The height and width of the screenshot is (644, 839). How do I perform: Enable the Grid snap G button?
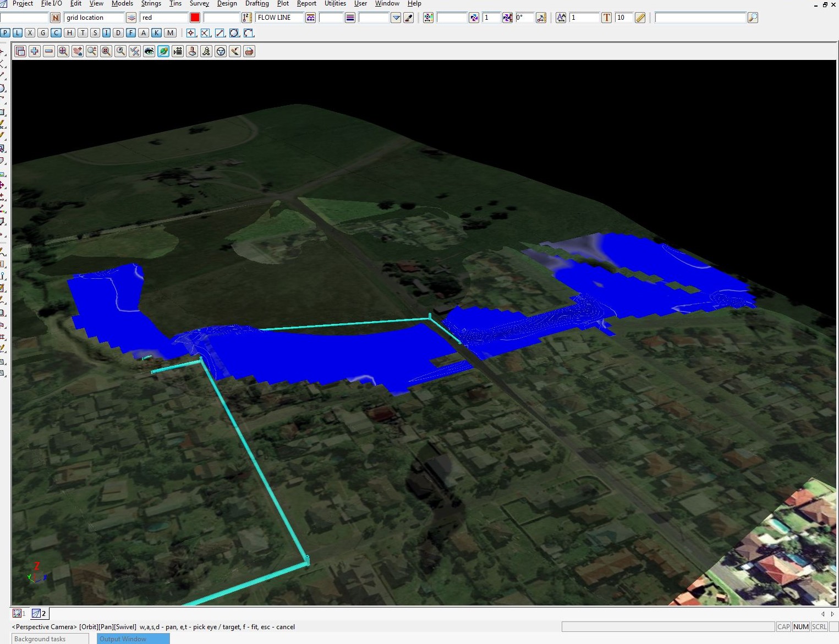[x=42, y=33]
